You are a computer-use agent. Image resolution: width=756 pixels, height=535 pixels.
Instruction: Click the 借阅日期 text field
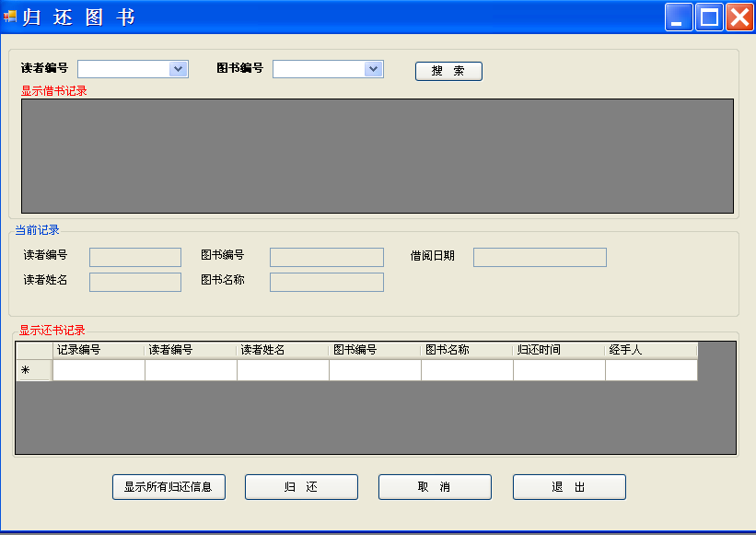pyautogui.click(x=540, y=257)
